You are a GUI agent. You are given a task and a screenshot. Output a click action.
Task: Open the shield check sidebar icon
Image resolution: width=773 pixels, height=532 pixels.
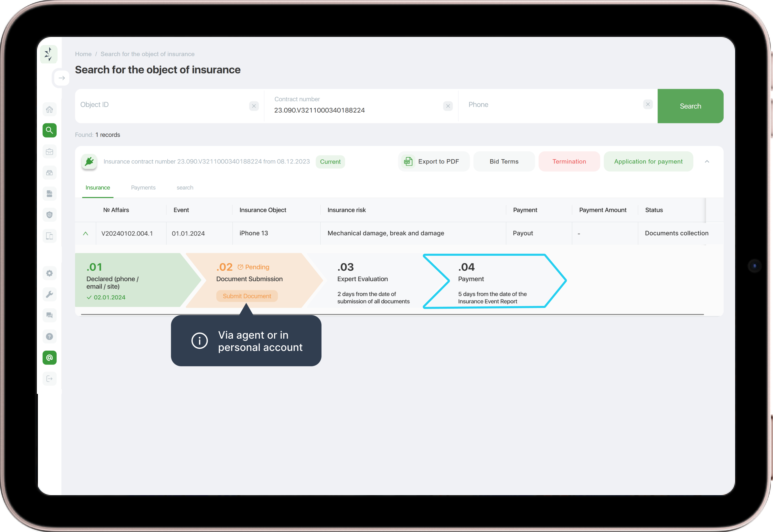[49, 215]
